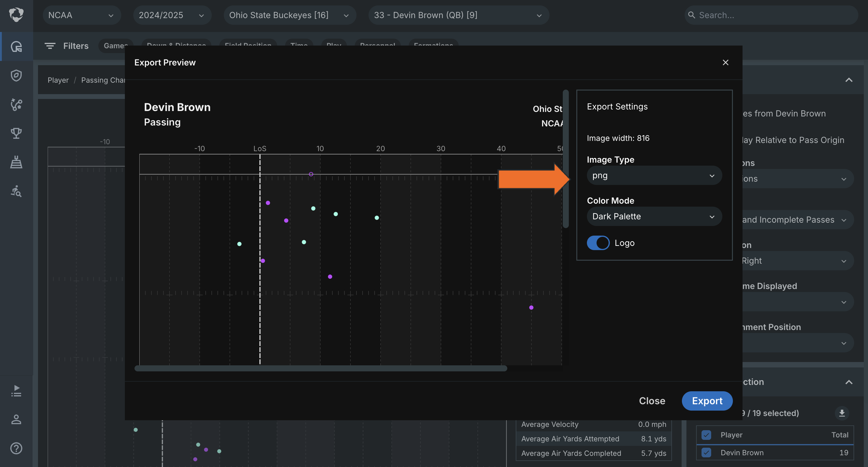Open the 2024/2025 season dropdown
This screenshot has width=868, height=467.
click(172, 15)
